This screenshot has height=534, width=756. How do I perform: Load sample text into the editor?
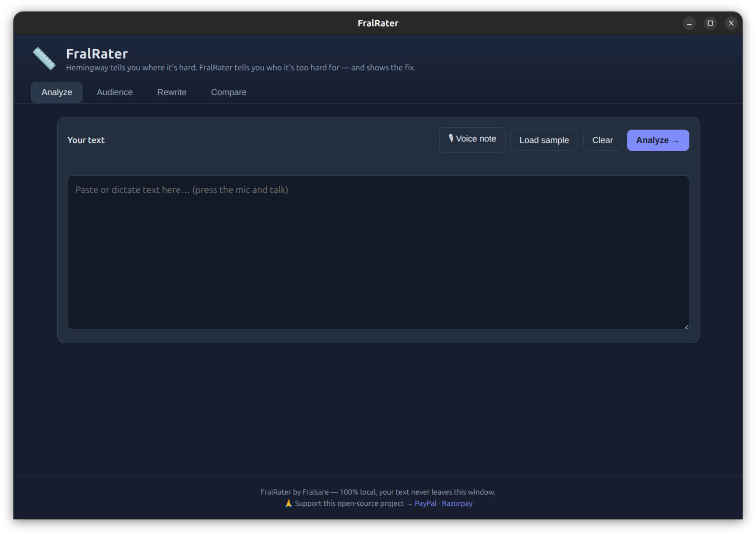click(544, 140)
